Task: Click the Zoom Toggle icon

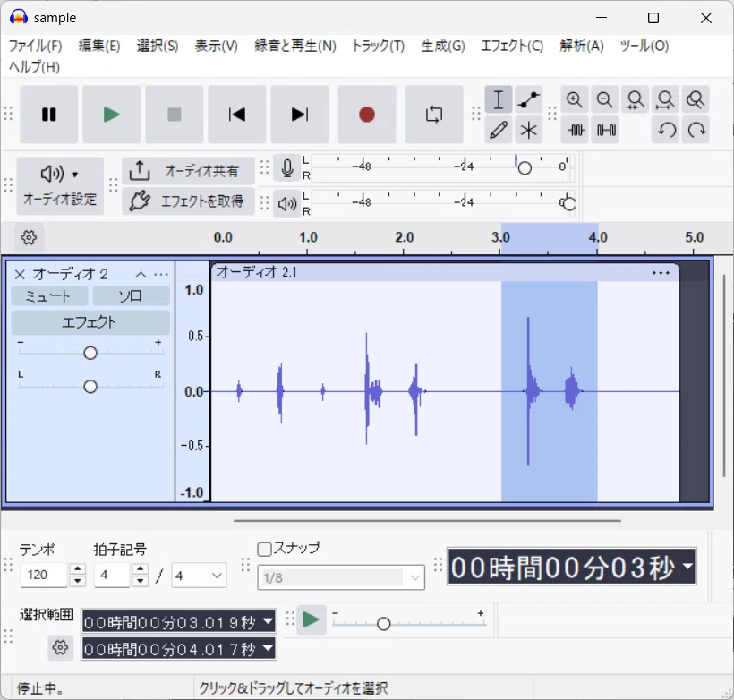Action: tap(696, 99)
